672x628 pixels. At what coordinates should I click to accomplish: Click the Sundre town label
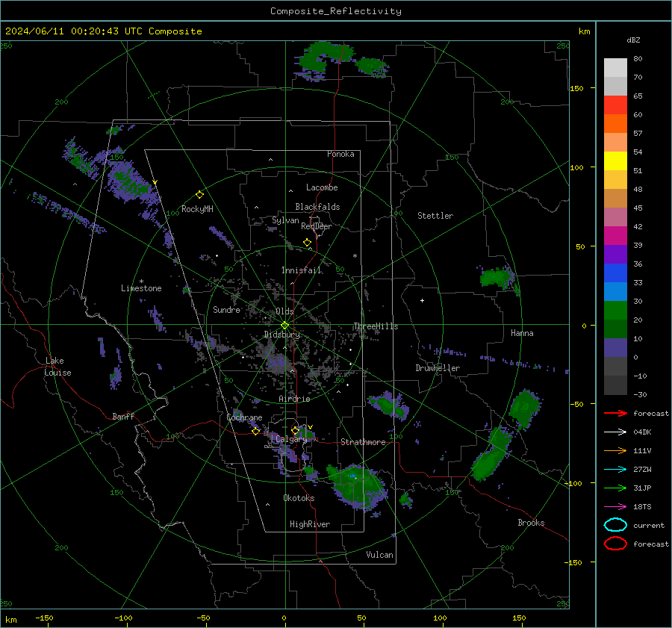pyautogui.click(x=226, y=309)
